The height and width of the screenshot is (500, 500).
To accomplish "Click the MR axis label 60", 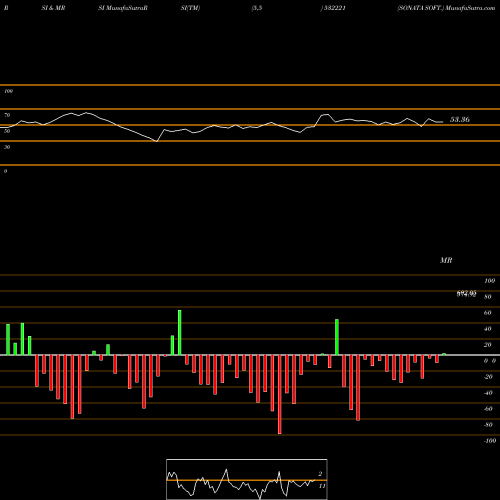I will pyautogui.click(x=487, y=313).
